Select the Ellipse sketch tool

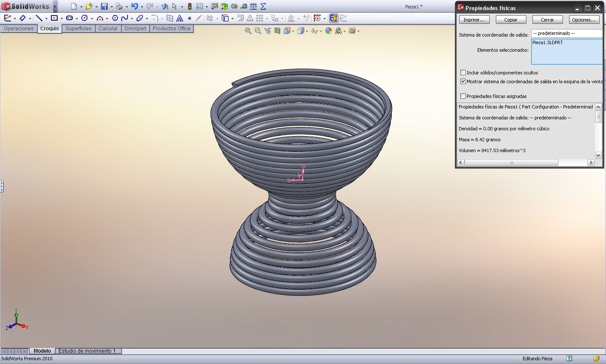140,18
